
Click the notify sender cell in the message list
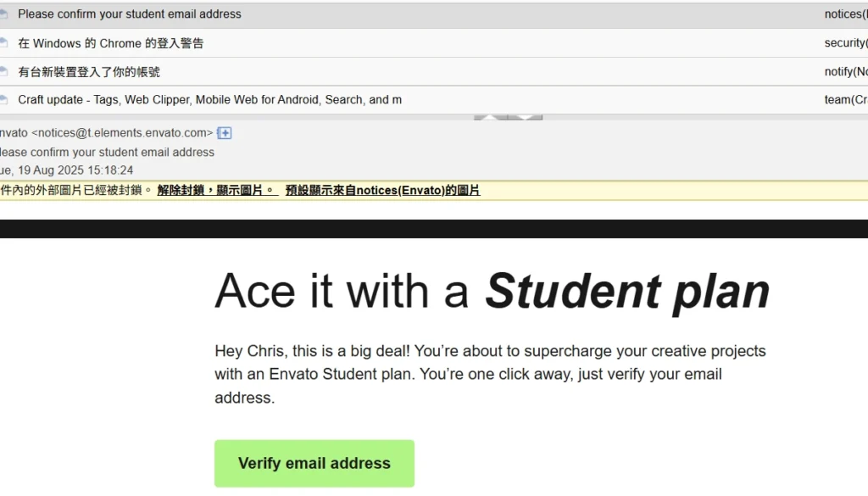846,72
